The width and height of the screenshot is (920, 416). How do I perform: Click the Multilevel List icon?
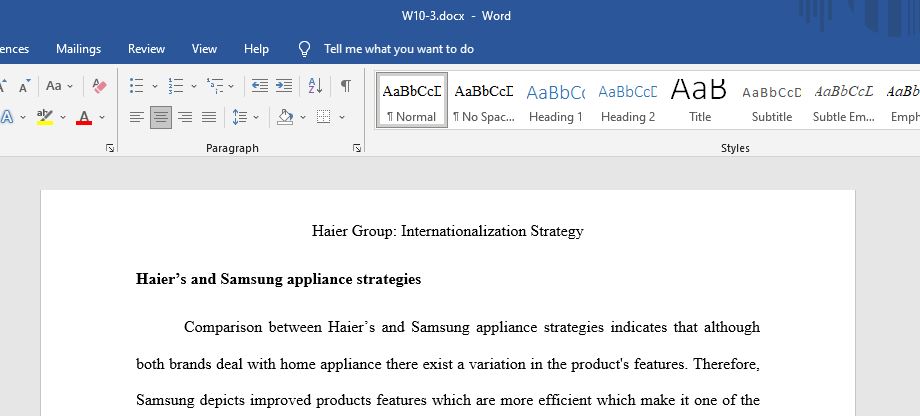click(x=215, y=86)
